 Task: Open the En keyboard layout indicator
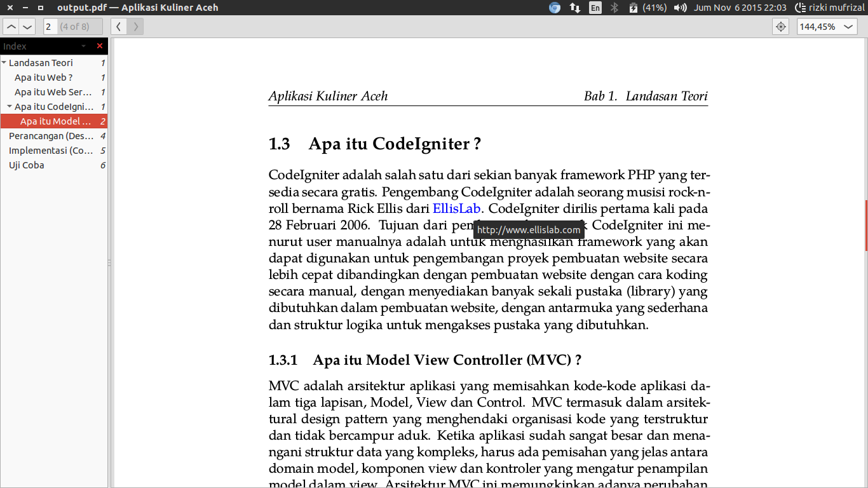point(595,8)
